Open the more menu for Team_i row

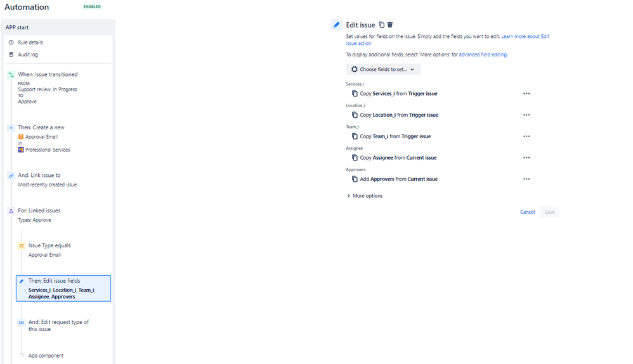[x=526, y=136]
